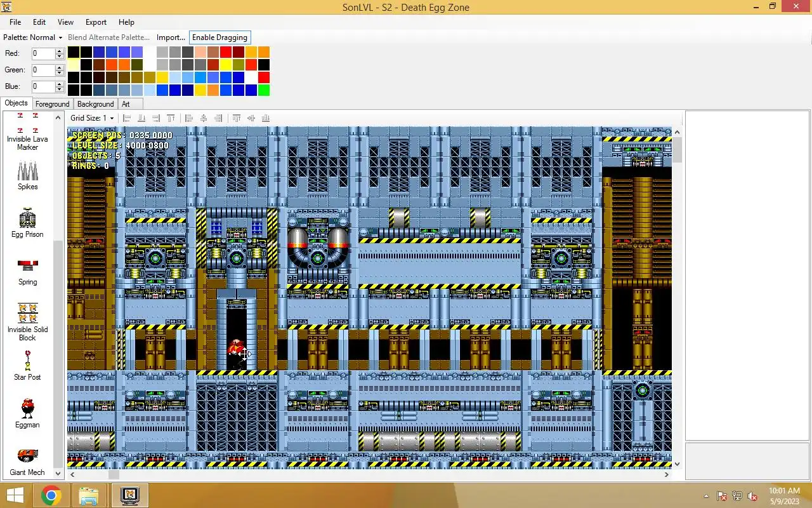
Task: Pick the Spring object from the list
Action: point(27,272)
